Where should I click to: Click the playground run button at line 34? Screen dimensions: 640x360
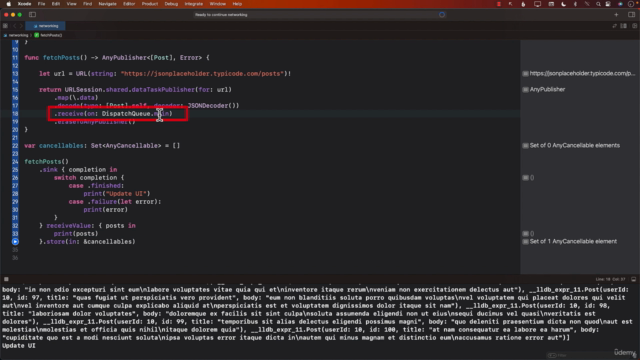(15, 242)
